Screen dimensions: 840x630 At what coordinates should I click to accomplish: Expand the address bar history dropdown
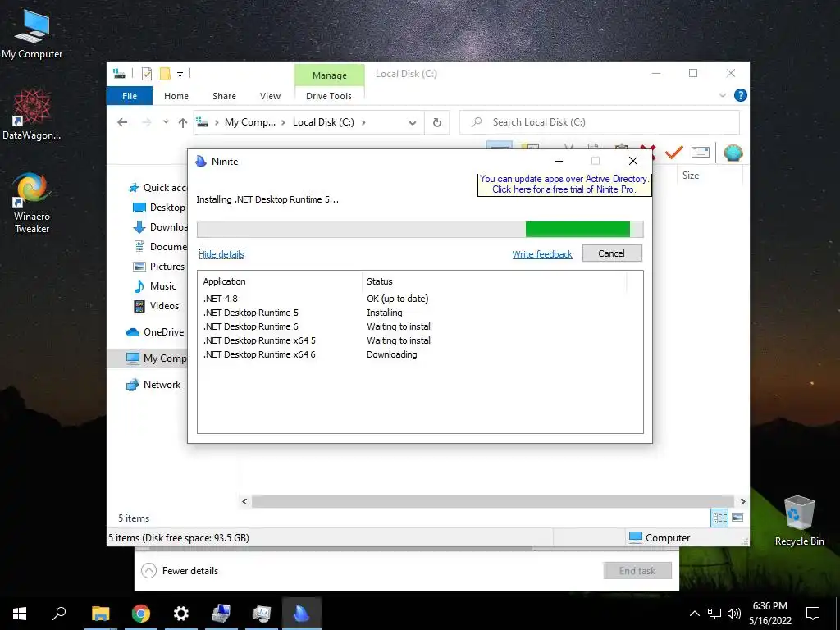click(x=412, y=123)
